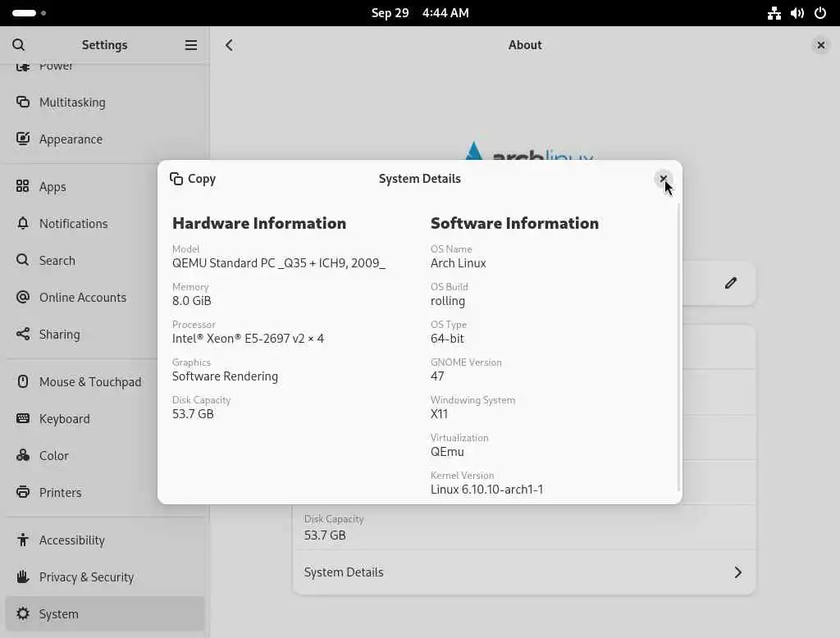Expand System Details row chevron
The height and width of the screenshot is (638, 840).
point(737,572)
